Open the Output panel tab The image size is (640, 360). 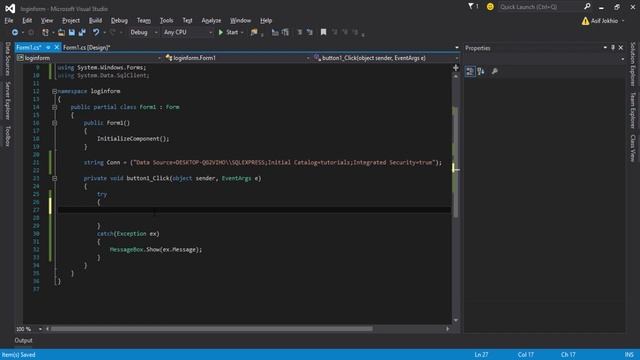tap(23, 340)
